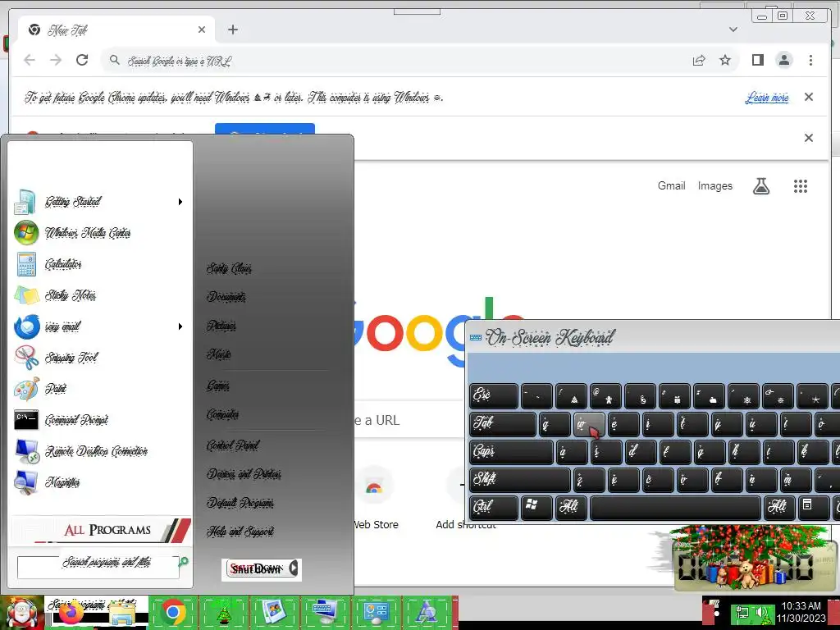Image resolution: width=840 pixels, height=630 pixels.
Task: Click the volume speaker tray icon
Action: coord(761,612)
